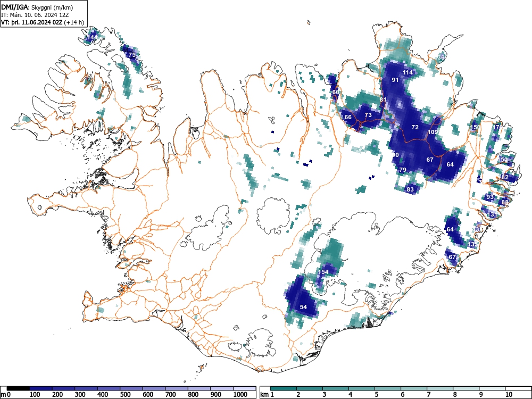The width and height of the screenshot is (532, 399).
Task: Click the map value label '88'
Action: click(505, 202)
